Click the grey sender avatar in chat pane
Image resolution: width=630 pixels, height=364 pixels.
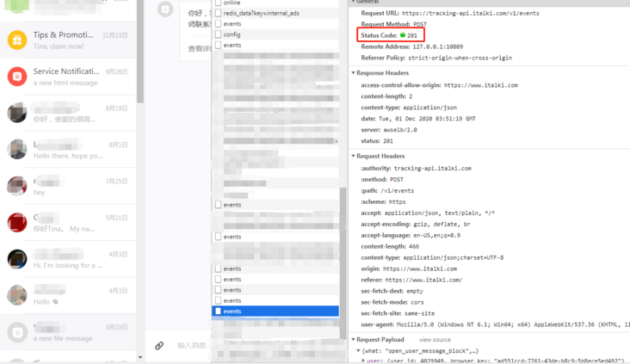coord(165,9)
